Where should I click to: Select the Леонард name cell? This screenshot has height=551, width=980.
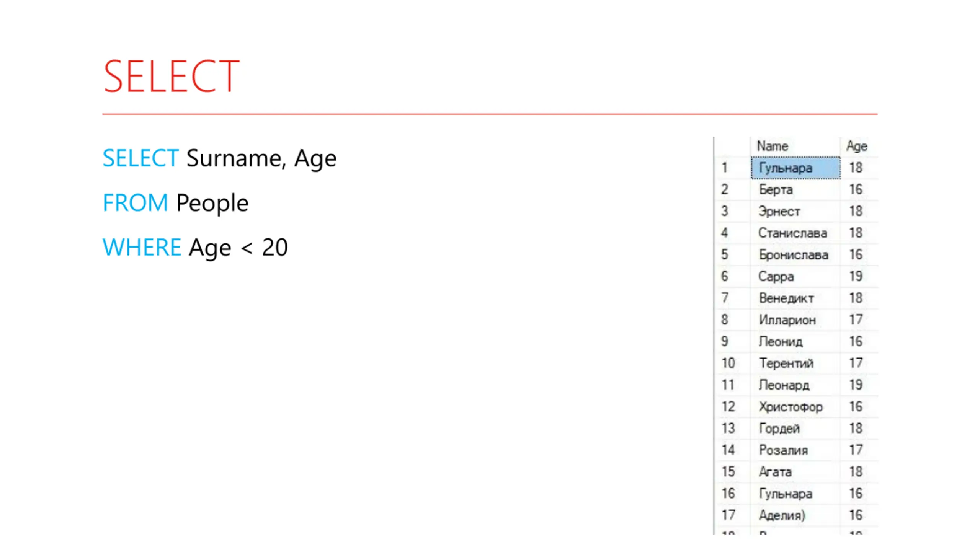795,385
